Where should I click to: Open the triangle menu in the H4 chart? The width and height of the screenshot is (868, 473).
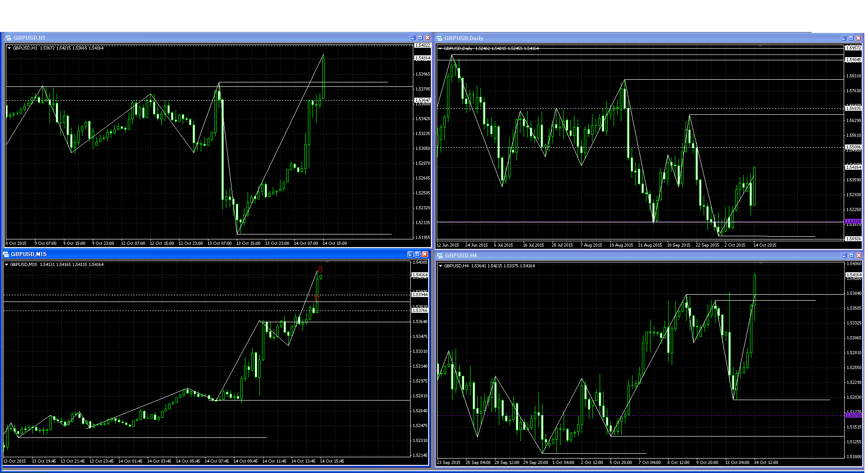(440, 266)
